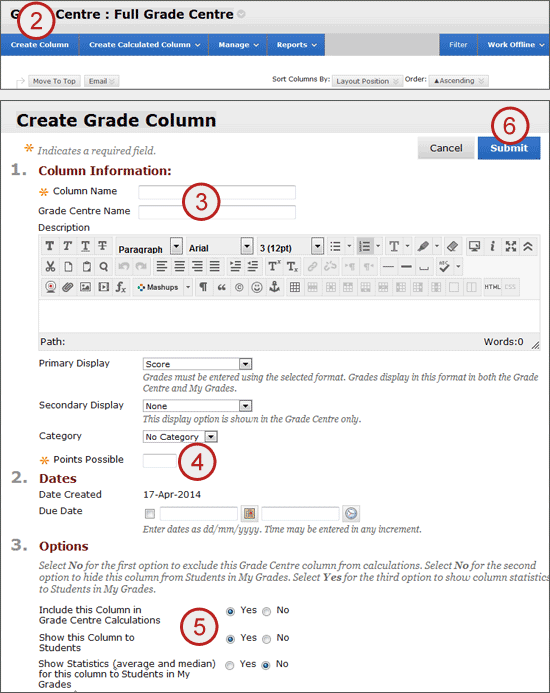The height and width of the screenshot is (693, 550).
Task: Click the preview monitor icon
Action: [x=474, y=246]
